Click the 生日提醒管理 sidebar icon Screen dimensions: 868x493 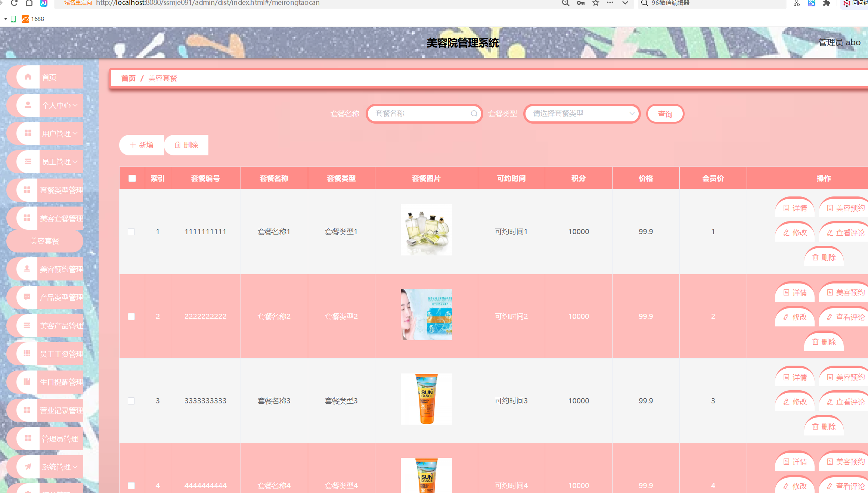tap(27, 381)
